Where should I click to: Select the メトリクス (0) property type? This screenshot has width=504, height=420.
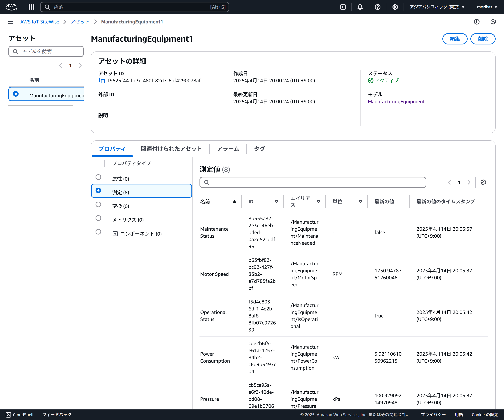tap(98, 218)
